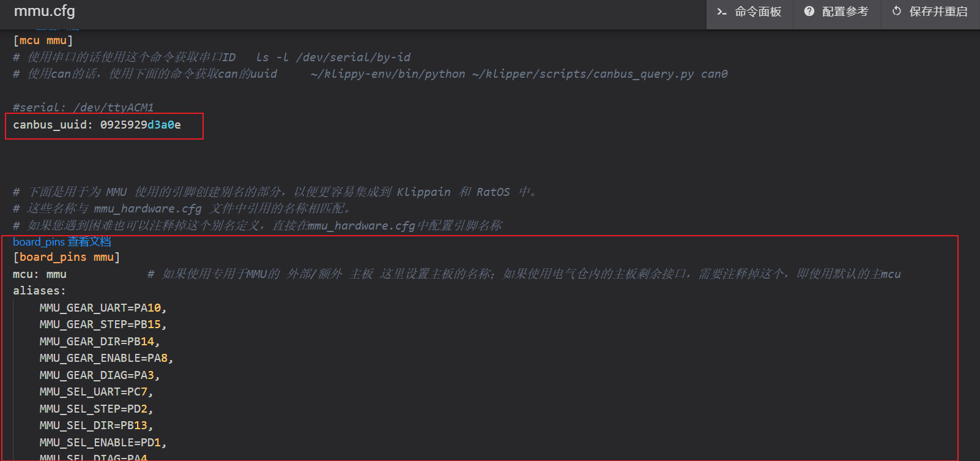Click the canbus_uuid: 0925929d3a0e line

97,125
